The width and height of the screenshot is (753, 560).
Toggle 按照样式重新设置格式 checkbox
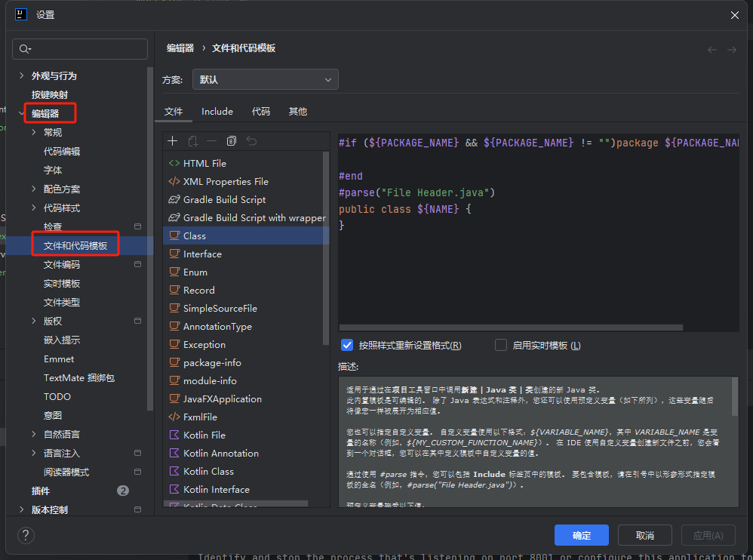point(347,346)
